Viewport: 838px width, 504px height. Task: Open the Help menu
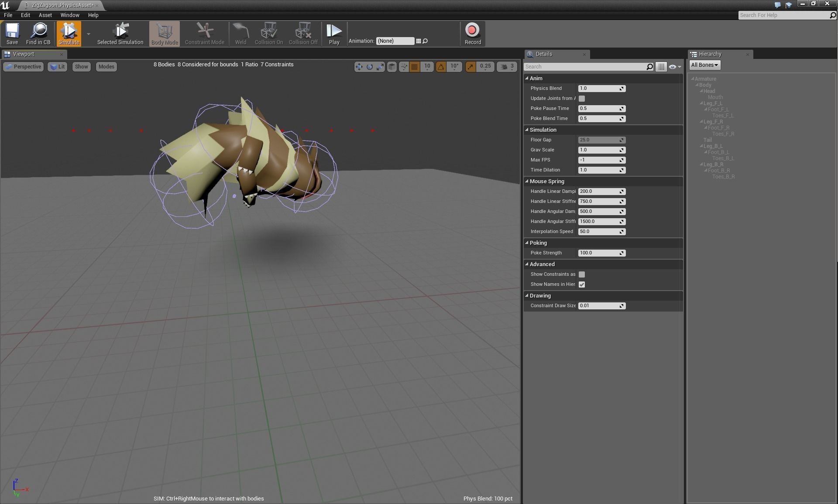click(x=93, y=15)
